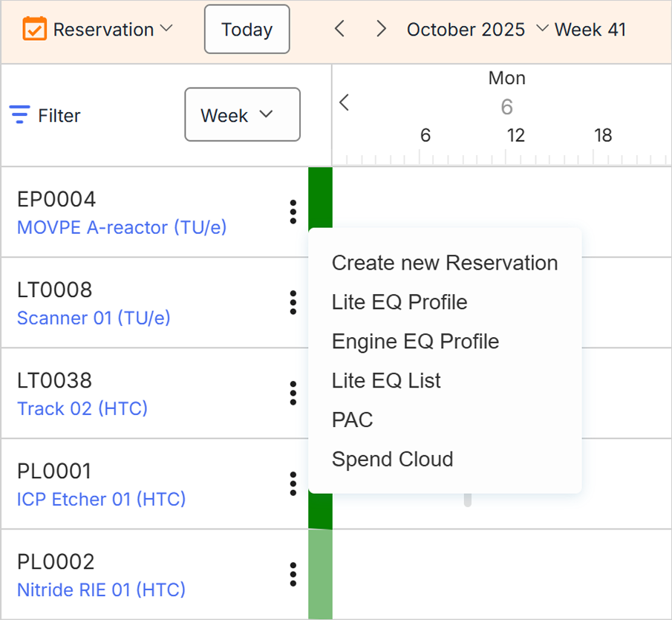Screen dimensions: 672x620
Task: Click the next-period right arrow in the header
Action: click(381, 29)
